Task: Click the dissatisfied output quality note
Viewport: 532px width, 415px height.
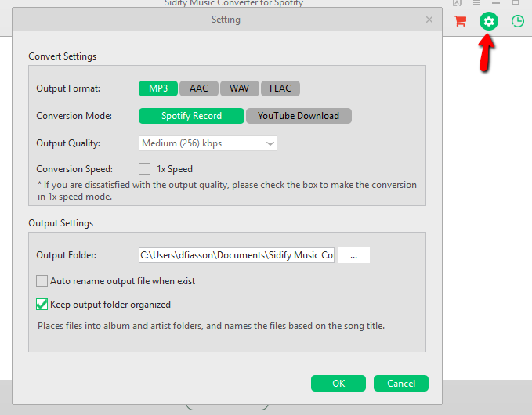Action: pos(227,190)
